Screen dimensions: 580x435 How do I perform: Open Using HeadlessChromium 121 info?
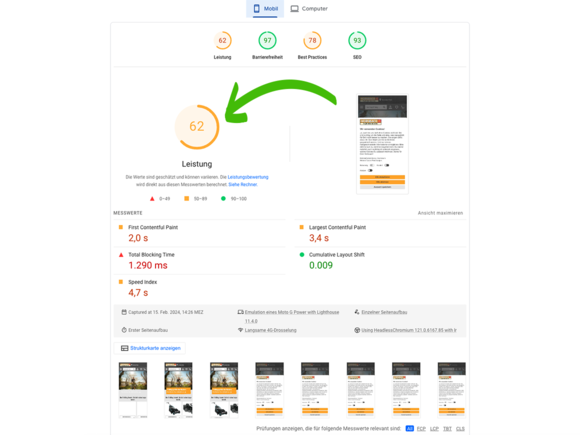coord(409,330)
